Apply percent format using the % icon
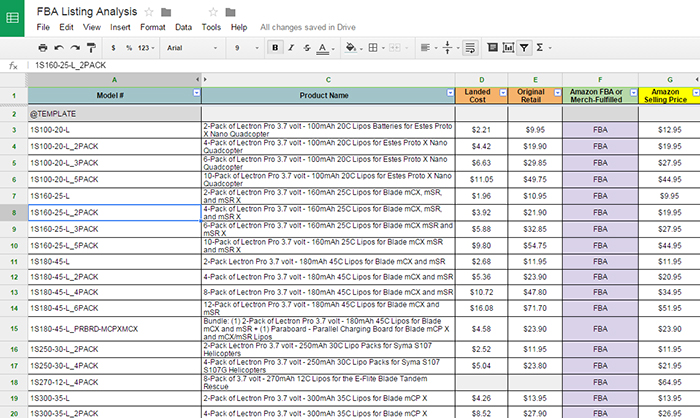Screen dimensions: 700x418 [129, 47]
